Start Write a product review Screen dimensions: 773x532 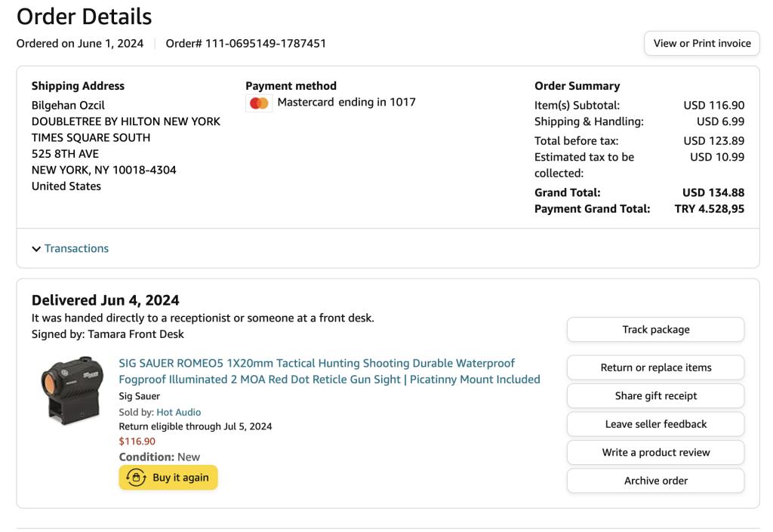(x=655, y=453)
